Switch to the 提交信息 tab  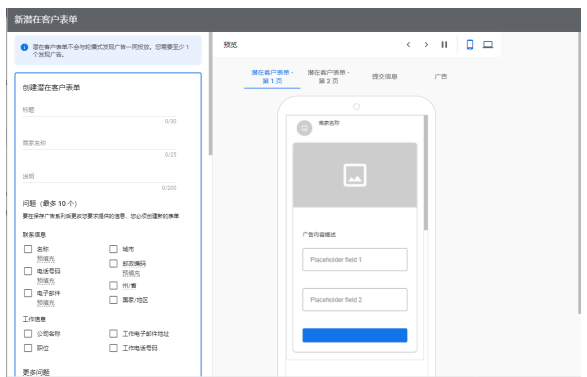tap(384, 76)
